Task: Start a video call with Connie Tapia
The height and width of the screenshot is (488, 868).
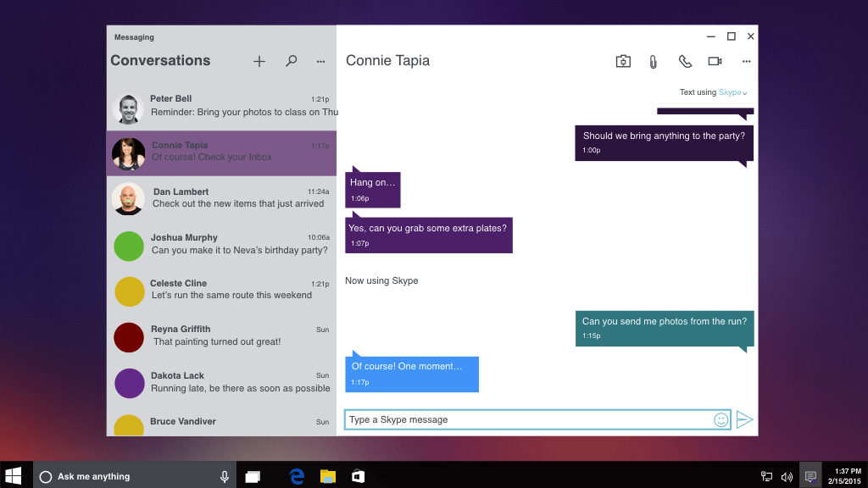Action: tap(715, 61)
